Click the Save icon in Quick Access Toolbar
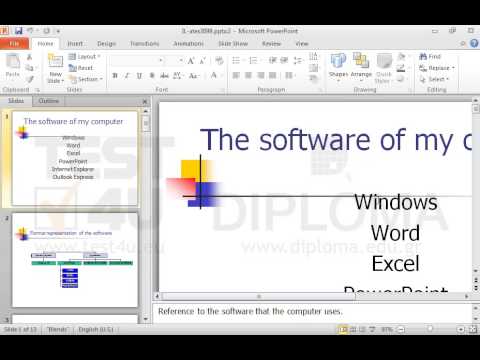 click(18, 31)
